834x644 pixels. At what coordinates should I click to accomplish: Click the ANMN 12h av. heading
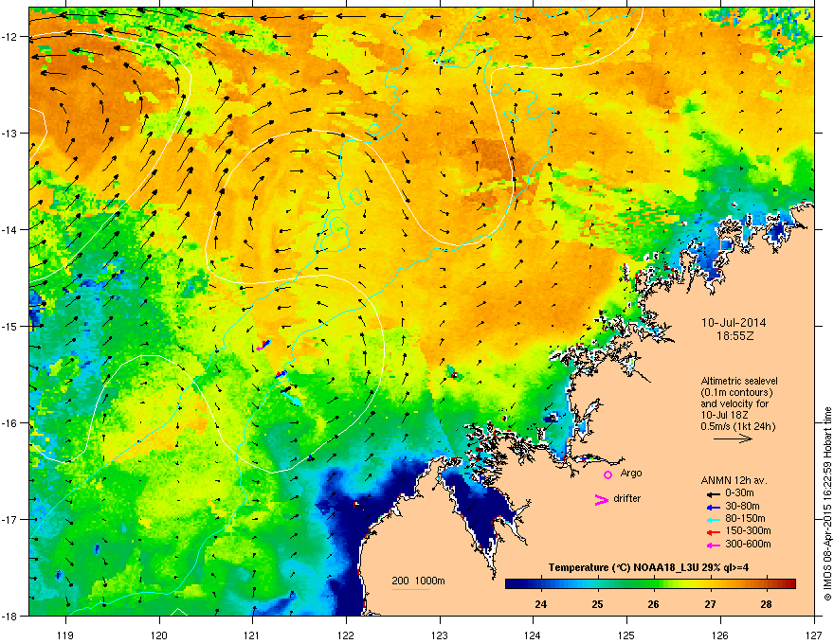(734, 480)
